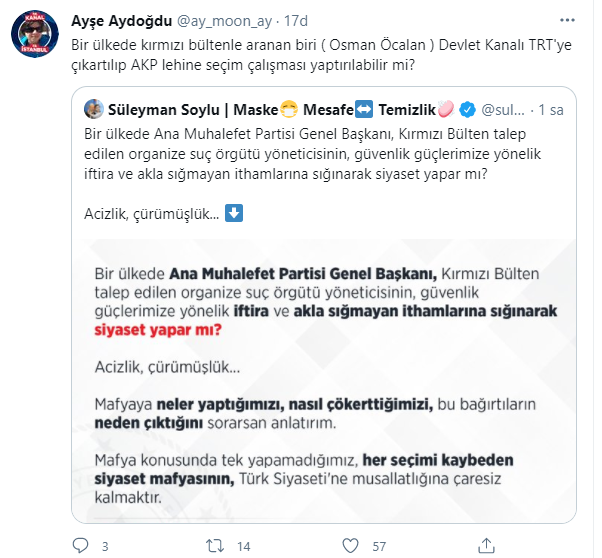The width and height of the screenshot is (602, 558).
Task: Click the reply count 3
Action: [x=105, y=546]
